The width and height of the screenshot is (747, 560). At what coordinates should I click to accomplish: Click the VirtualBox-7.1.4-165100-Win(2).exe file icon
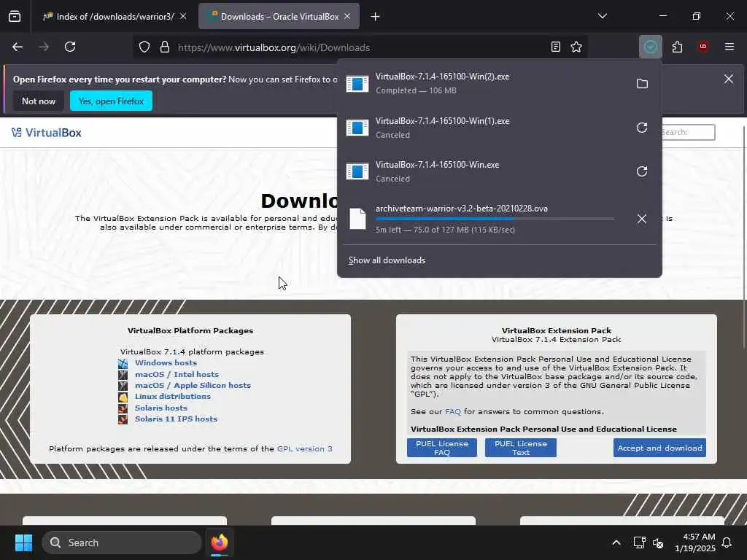(357, 84)
